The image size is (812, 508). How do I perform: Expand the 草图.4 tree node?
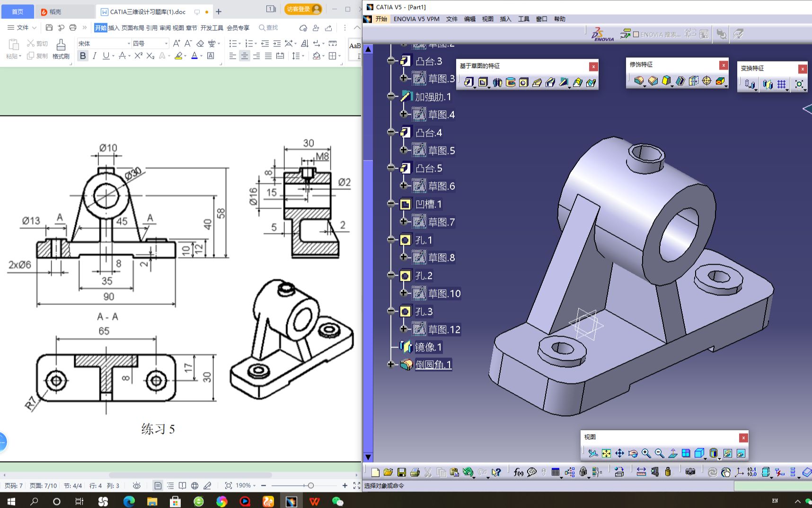(x=403, y=114)
